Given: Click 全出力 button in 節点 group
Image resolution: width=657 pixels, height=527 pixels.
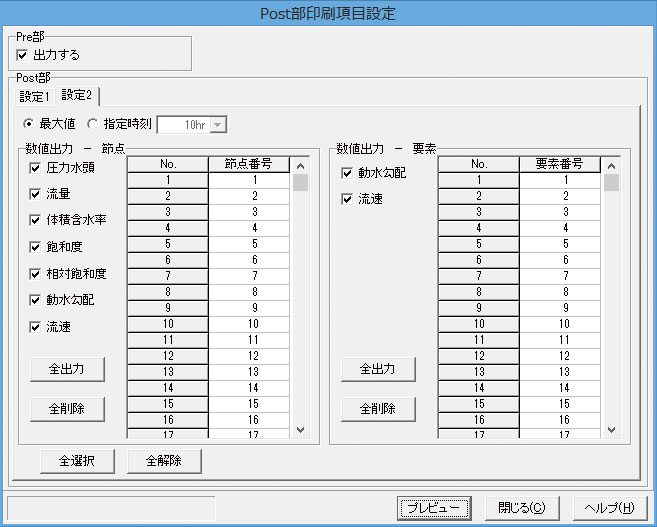Looking at the screenshot, I should [x=67, y=369].
